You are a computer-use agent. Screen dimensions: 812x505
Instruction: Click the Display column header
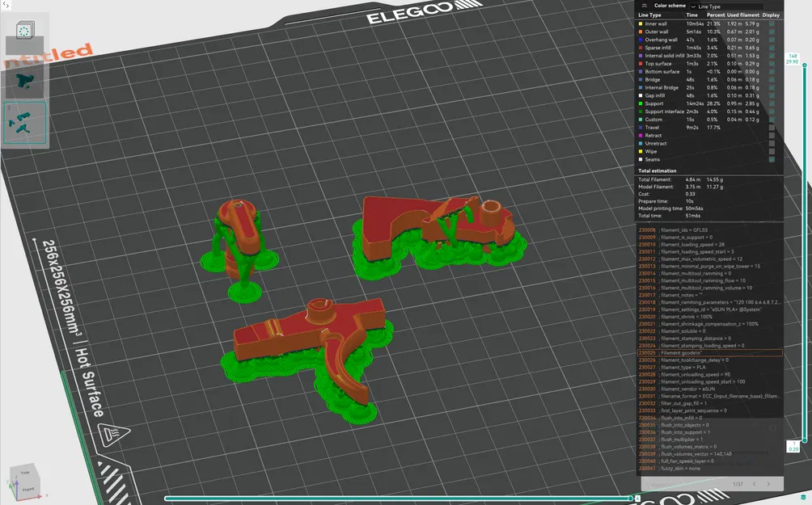point(771,15)
